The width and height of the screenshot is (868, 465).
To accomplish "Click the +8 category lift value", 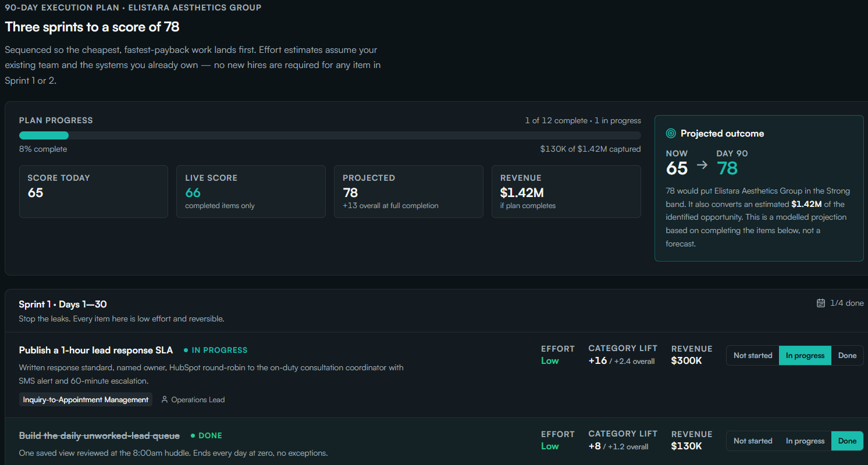I will point(595,446).
